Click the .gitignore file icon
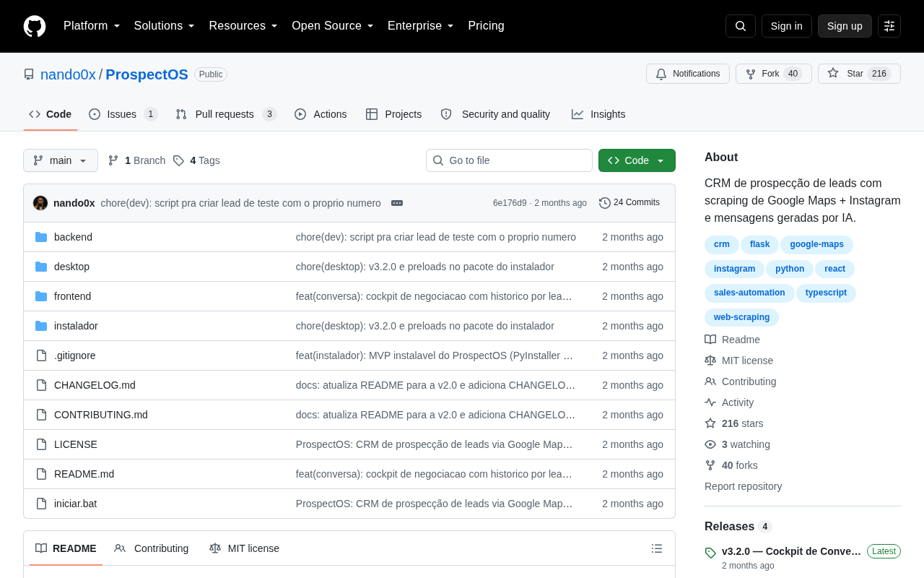The height and width of the screenshot is (578, 924). coord(41,355)
